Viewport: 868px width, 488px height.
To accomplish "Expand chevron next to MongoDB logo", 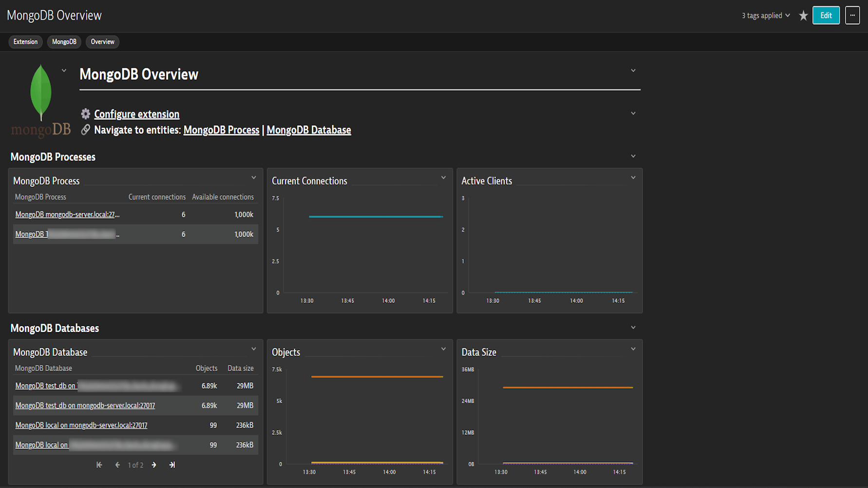I will tap(64, 71).
